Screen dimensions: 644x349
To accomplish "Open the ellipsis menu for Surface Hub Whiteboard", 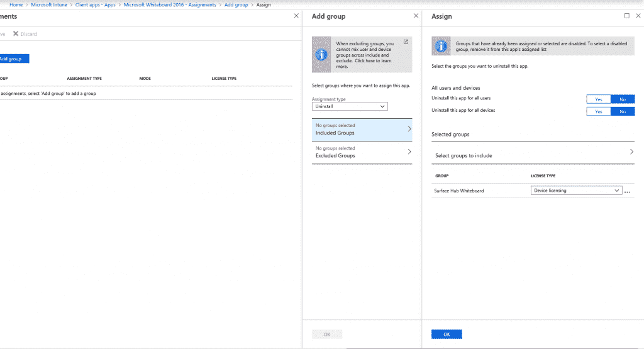I will 627,191.
